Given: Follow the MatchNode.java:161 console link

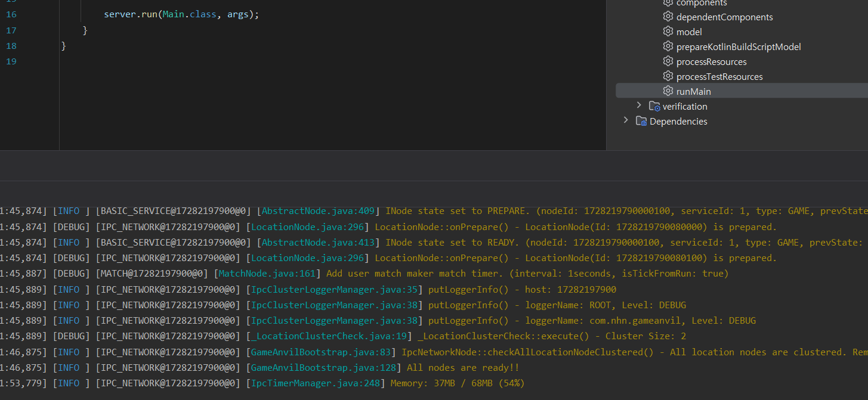Looking at the screenshot, I should coord(267,274).
